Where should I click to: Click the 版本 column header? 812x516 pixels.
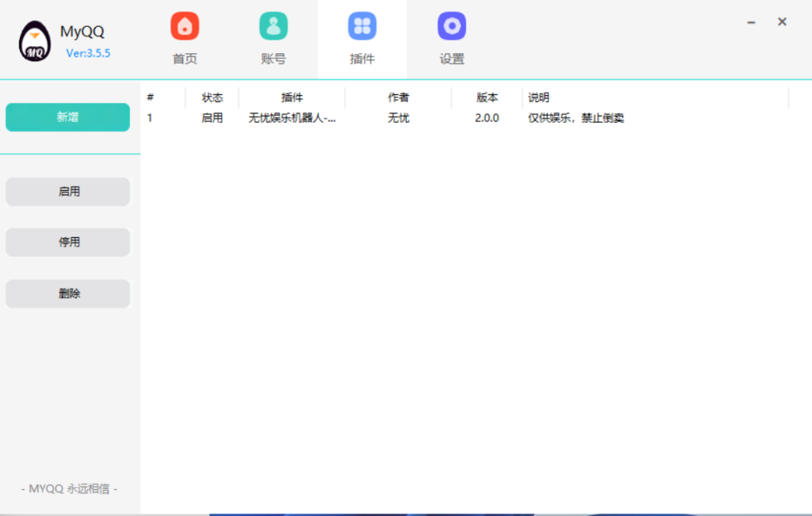click(487, 98)
